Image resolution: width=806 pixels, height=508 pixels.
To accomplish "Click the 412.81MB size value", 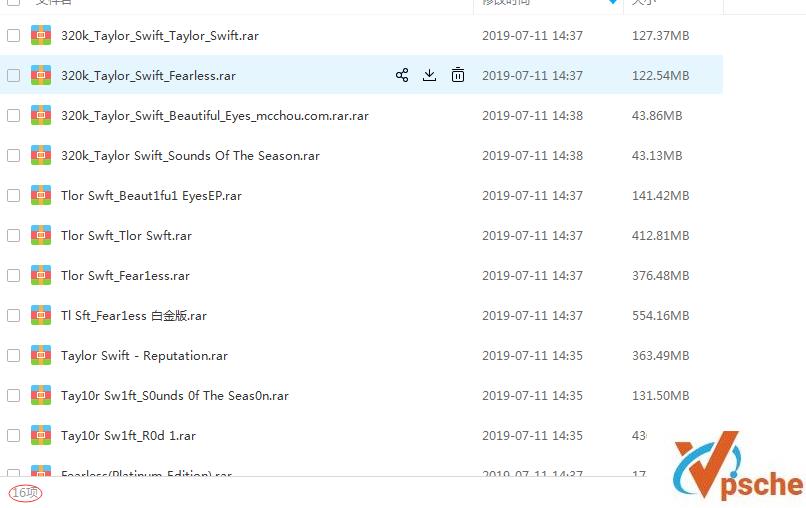I will click(x=660, y=235).
